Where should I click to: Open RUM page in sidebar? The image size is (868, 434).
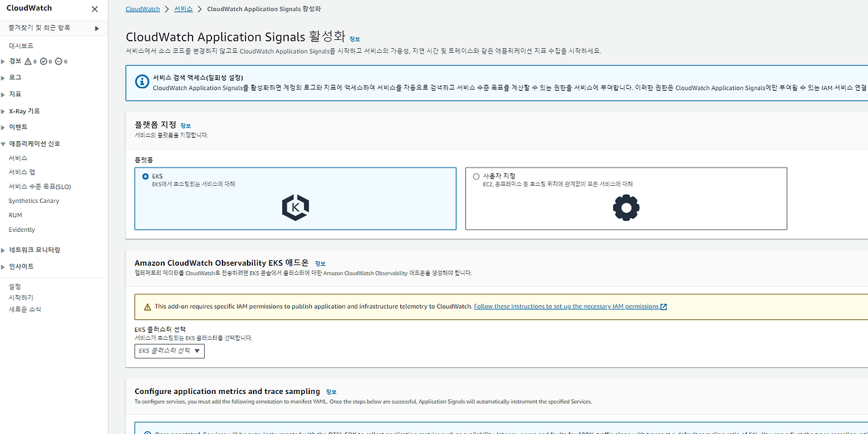[x=15, y=215]
